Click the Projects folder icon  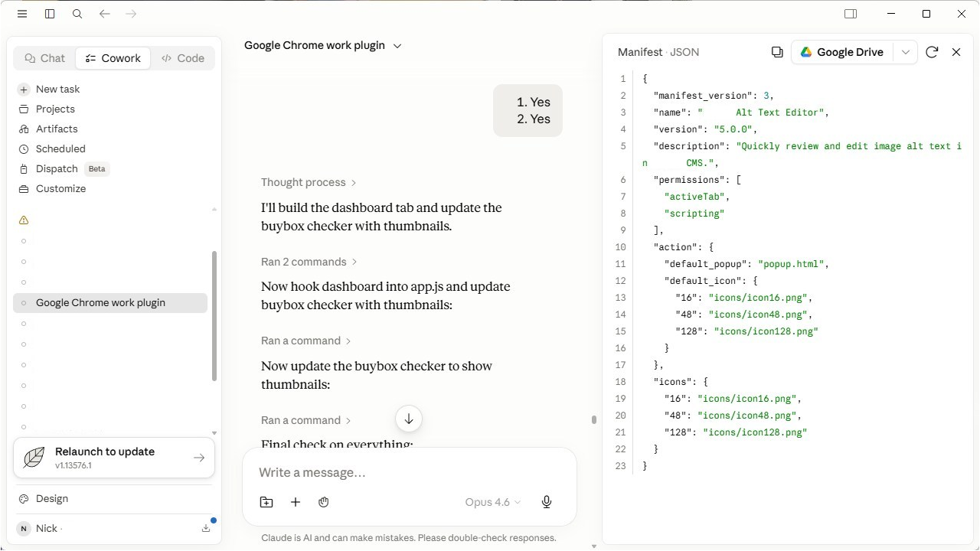click(x=24, y=109)
